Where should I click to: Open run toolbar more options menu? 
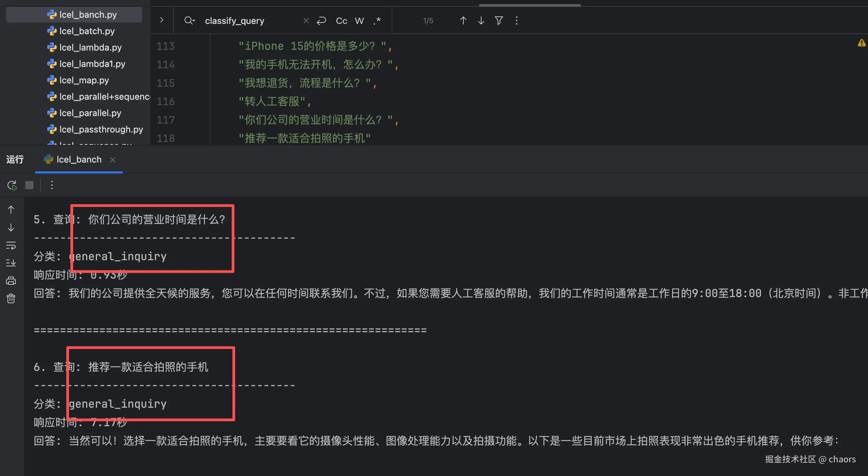(x=52, y=185)
